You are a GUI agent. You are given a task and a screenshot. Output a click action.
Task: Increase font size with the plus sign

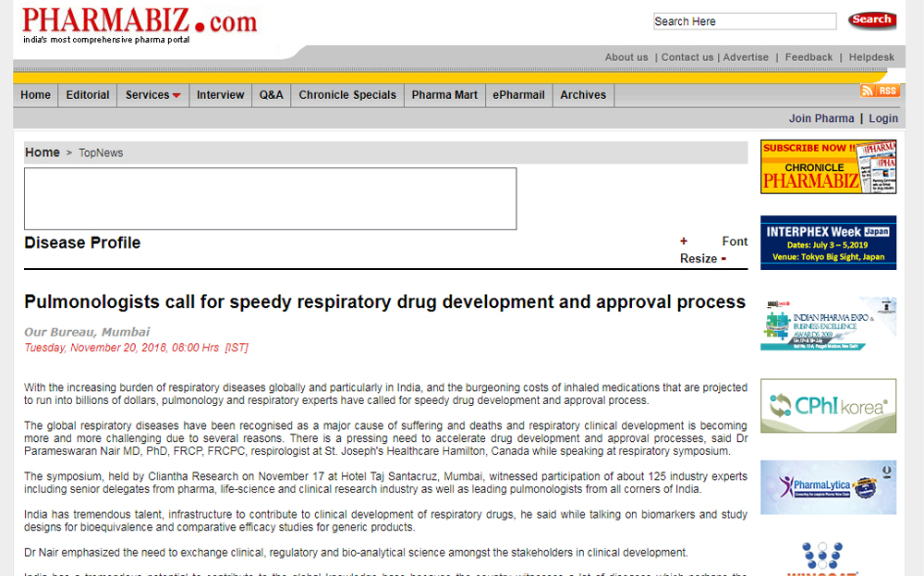tap(684, 241)
